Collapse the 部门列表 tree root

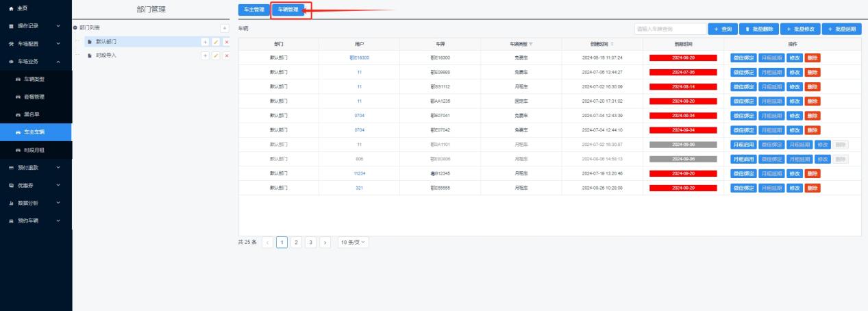[x=75, y=27]
